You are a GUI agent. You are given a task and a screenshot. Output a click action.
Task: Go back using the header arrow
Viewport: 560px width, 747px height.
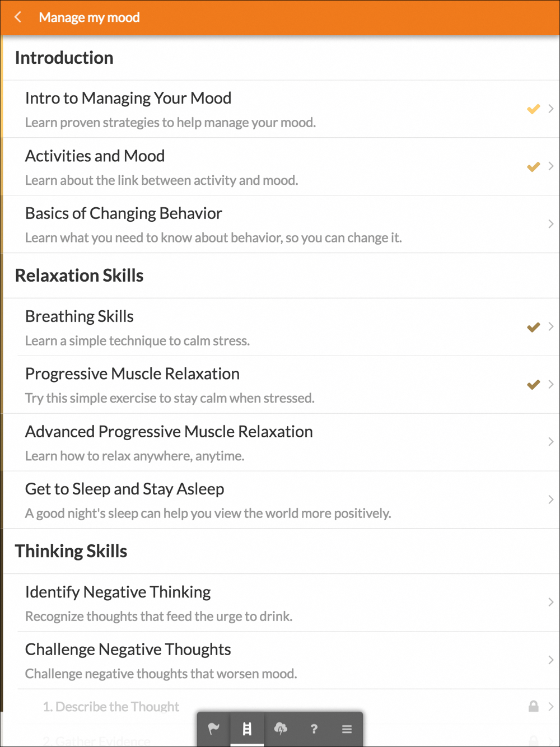point(18,17)
